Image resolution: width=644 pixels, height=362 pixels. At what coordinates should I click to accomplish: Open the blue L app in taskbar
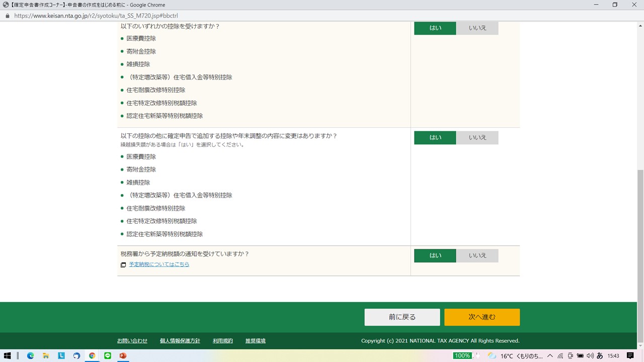tap(61, 355)
